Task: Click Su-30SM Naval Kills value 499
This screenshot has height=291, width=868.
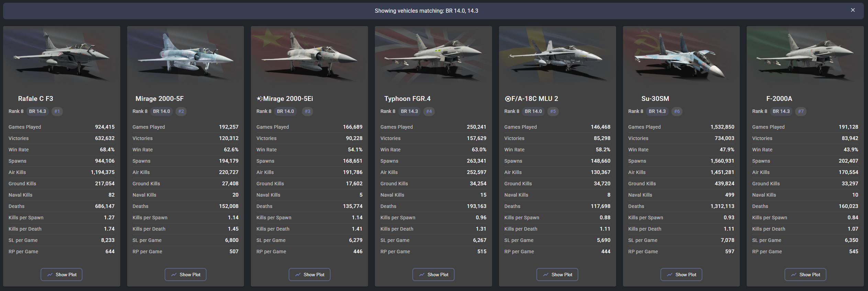Action: tap(730, 195)
